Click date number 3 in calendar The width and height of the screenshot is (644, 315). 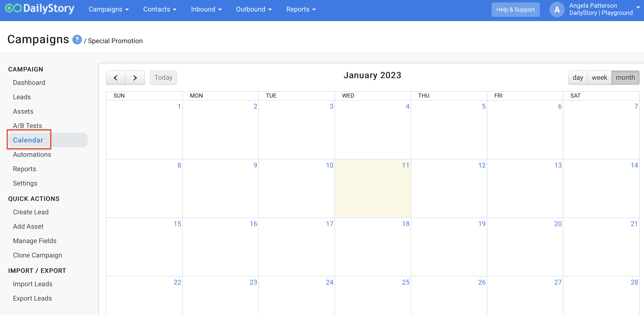coord(331,106)
